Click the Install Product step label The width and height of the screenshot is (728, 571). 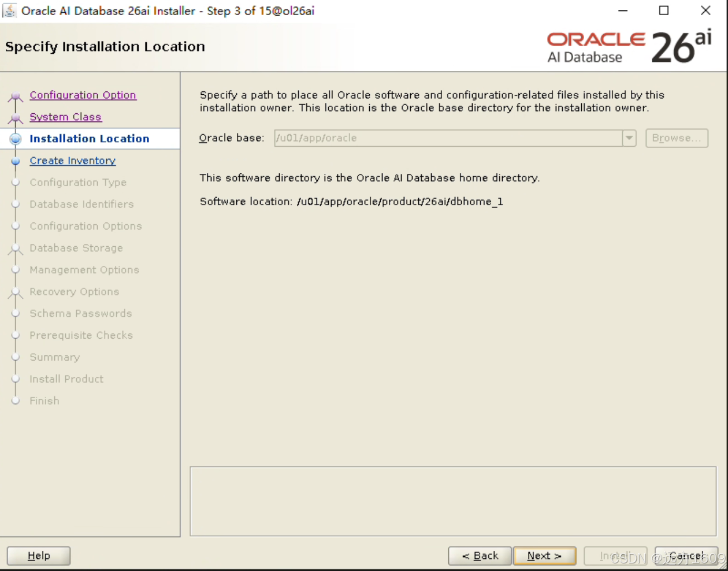coord(66,379)
